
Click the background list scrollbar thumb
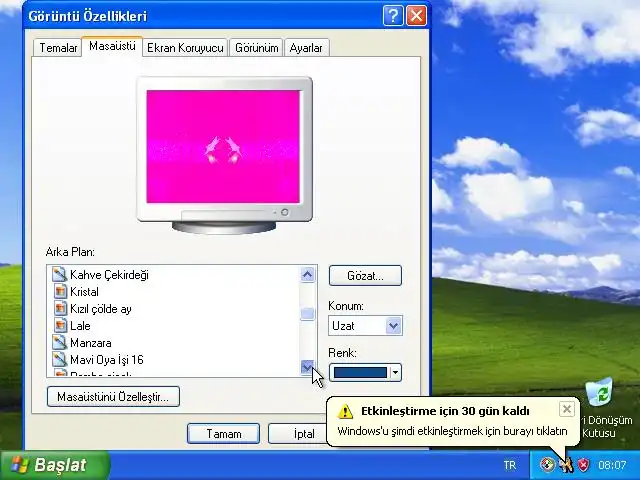[x=307, y=314]
